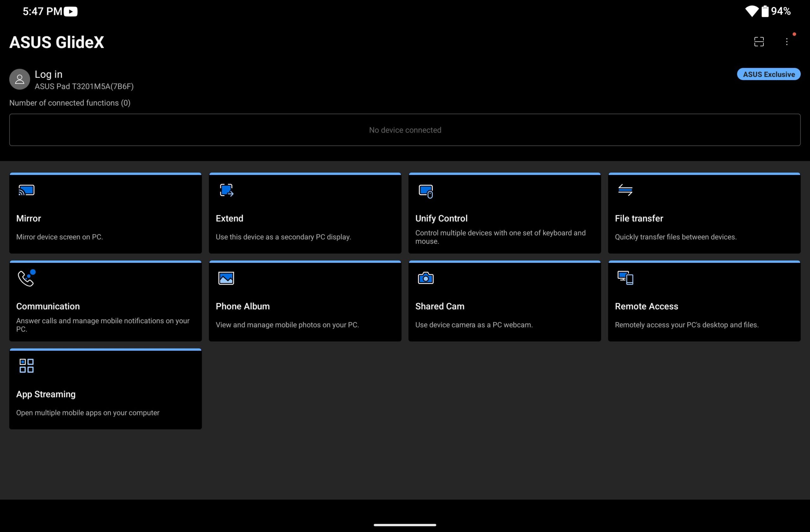Click the Unify Control monitor-mouse icon
This screenshot has height=532, width=810.
[426, 191]
